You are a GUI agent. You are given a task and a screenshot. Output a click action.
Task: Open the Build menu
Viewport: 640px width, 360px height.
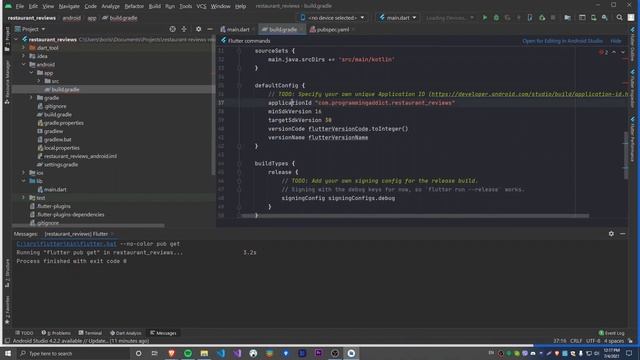pyautogui.click(x=155, y=6)
